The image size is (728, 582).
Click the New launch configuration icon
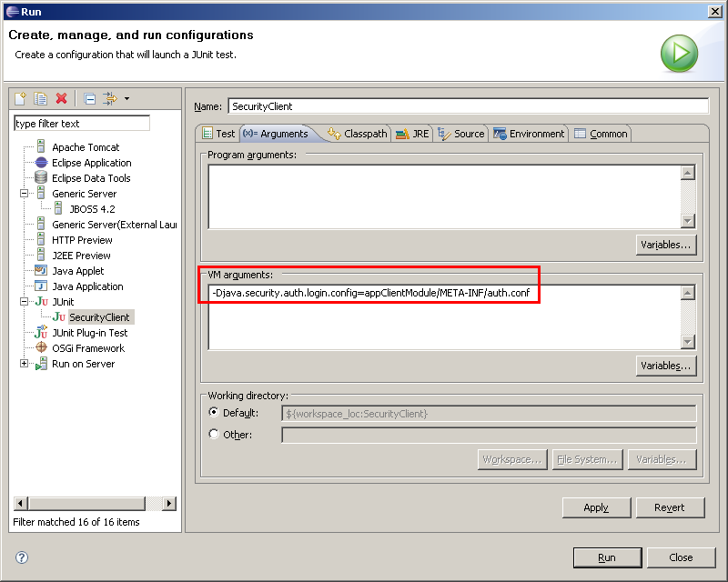click(20, 98)
